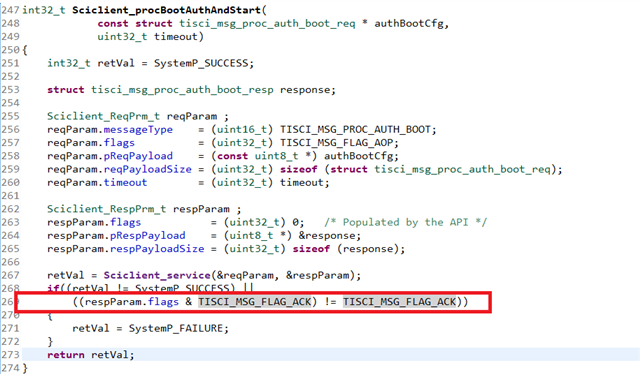The width and height of the screenshot is (640, 374).
Task: Click second TISCI_MSG_FLAG_ACK after != operator
Action: 399,302
